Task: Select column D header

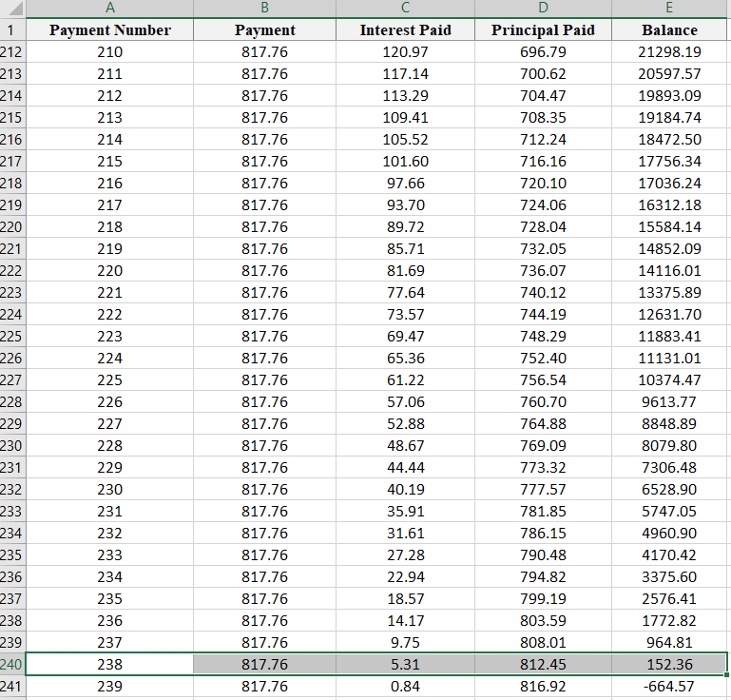Action: pos(543,8)
